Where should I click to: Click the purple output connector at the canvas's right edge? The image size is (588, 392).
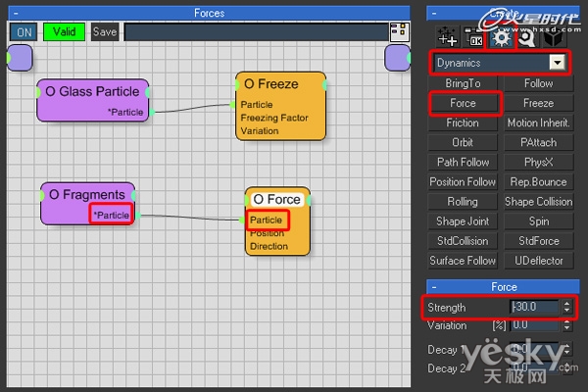tap(398, 58)
